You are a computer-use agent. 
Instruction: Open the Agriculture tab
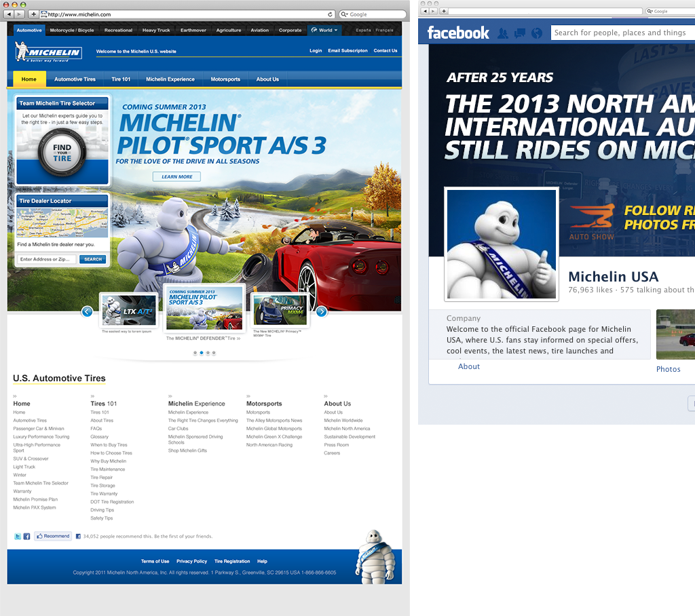(229, 30)
